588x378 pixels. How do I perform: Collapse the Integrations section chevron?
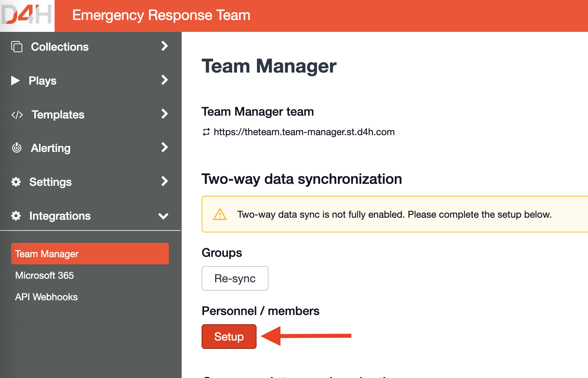click(x=163, y=216)
